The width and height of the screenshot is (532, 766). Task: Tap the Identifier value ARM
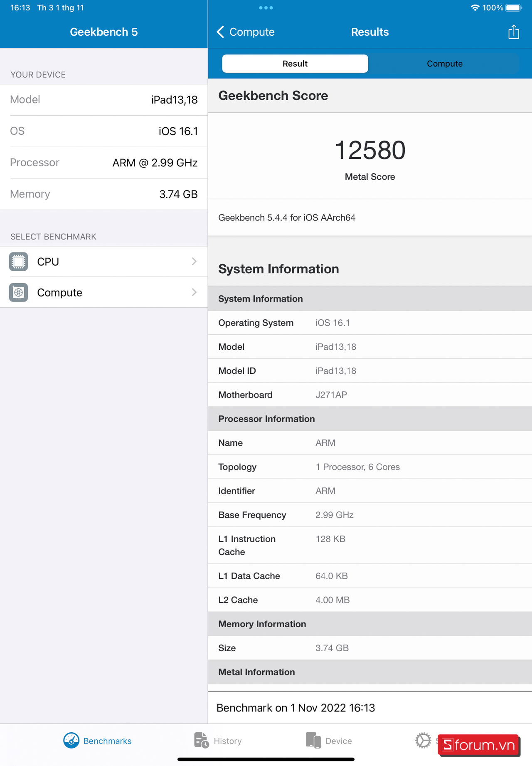325,491
